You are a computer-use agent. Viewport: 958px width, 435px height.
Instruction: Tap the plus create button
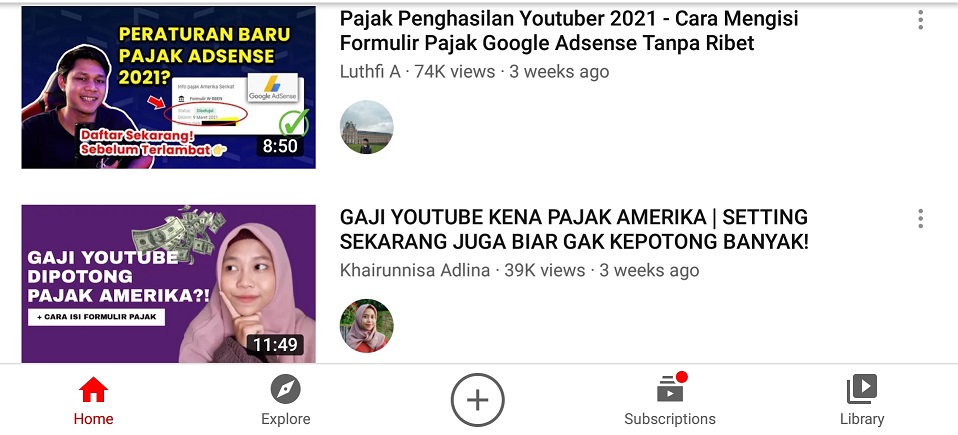(x=478, y=400)
